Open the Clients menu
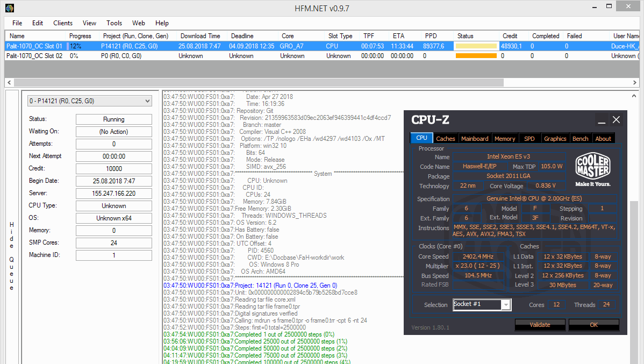644x364 pixels. (x=63, y=23)
